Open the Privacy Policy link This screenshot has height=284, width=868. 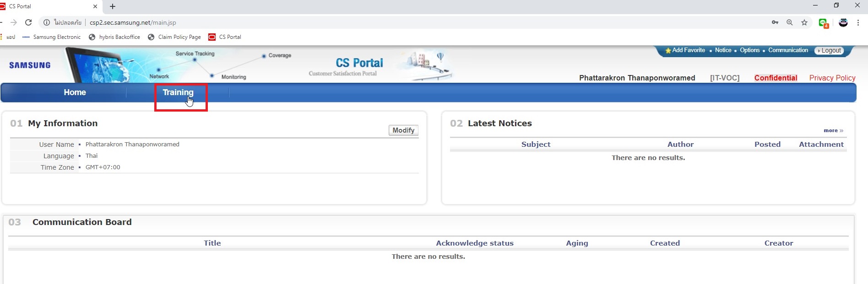point(832,78)
